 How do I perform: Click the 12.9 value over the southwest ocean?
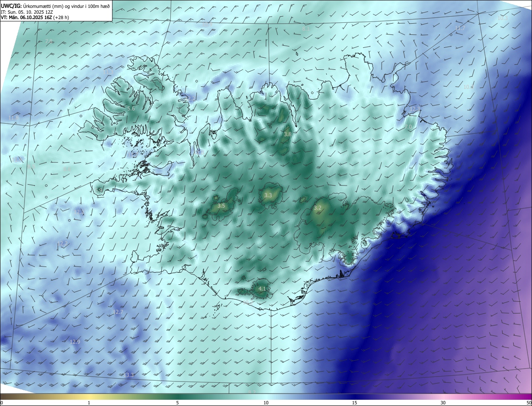coord(75,342)
